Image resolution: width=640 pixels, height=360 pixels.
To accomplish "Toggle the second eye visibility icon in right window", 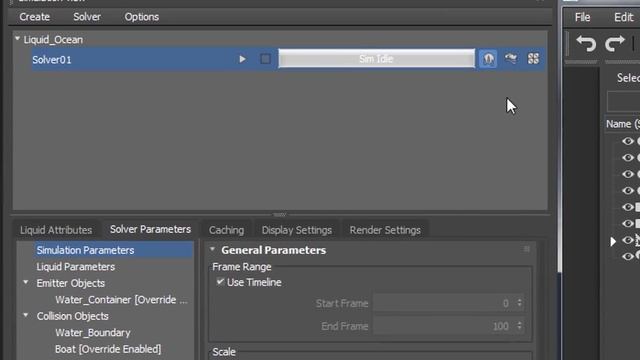I will point(627,158).
